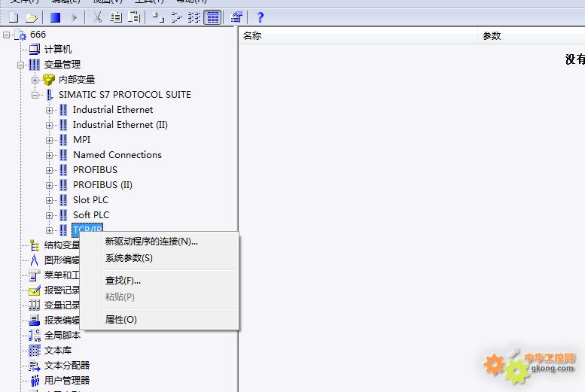Click the blue question mark Help icon

261,17
